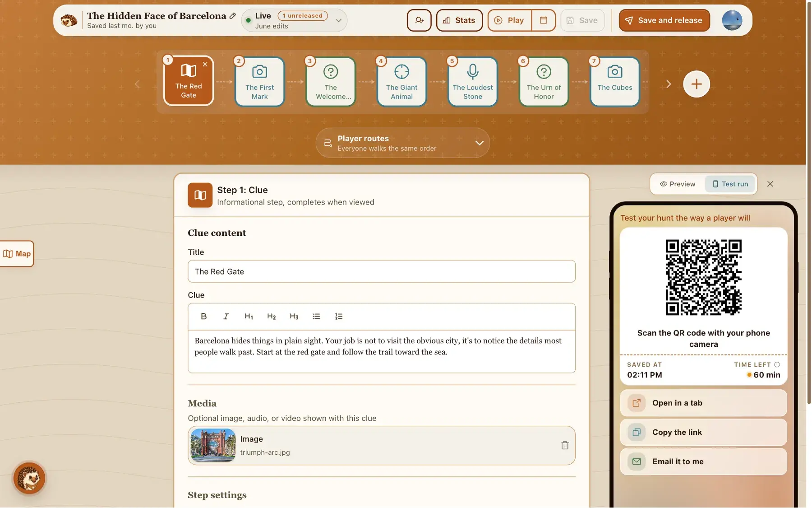Insert a bulleted list in the clue

[x=316, y=317]
